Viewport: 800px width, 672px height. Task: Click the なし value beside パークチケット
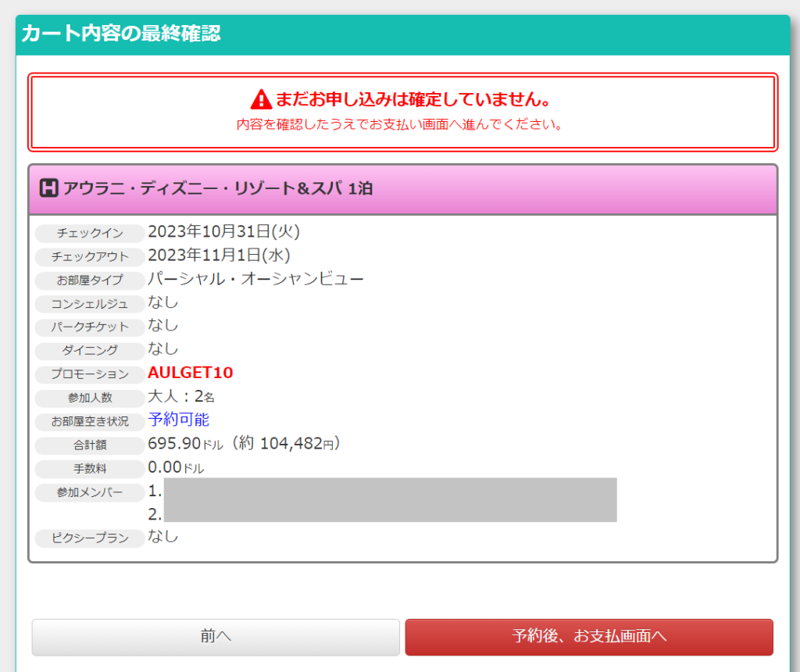click(x=162, y=325)
